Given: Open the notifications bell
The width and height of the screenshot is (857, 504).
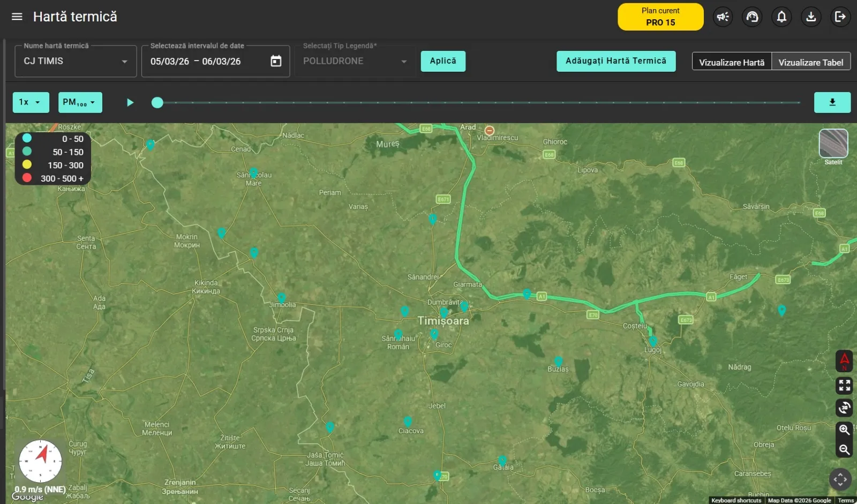Looking at the screenshot, I should [781, 17].
